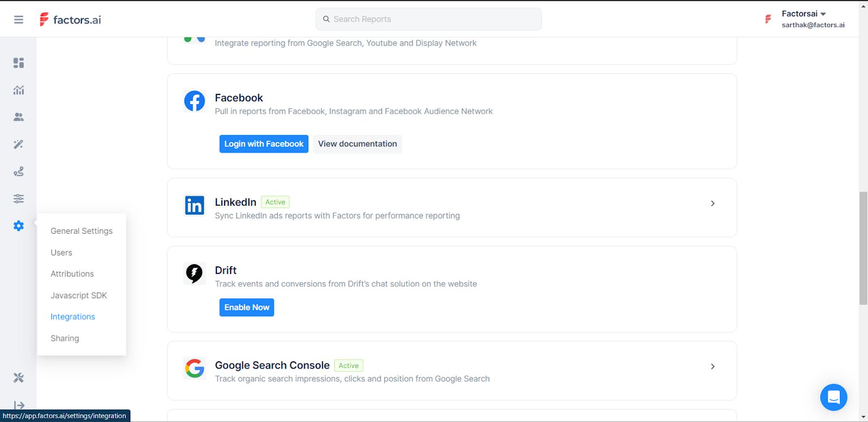Click the factors.ai logo
Image resolution: width=868 pixels, height=422 pixels.
[x=71, y=20]
